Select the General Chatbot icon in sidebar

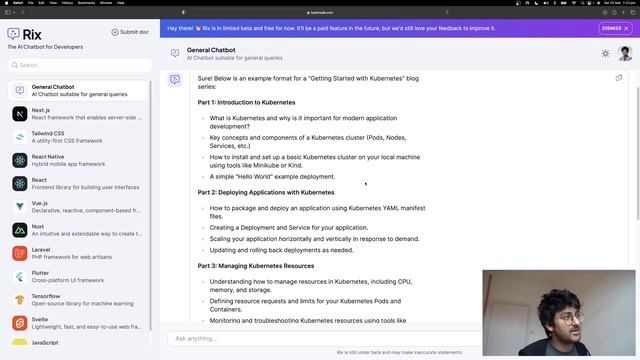[x=20, y=91]
